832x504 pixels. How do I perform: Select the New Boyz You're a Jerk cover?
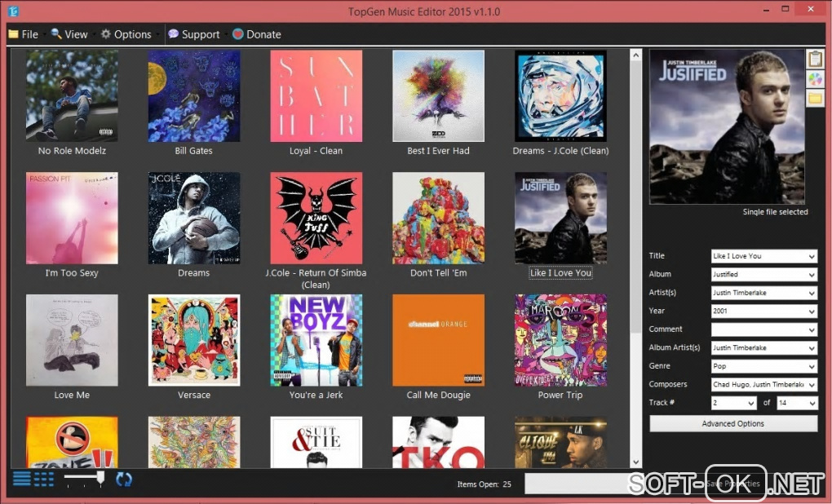coord(316,340)
